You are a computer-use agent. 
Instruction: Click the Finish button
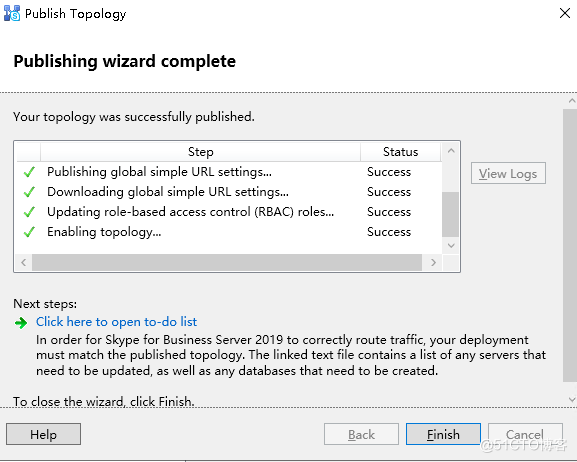443,434
